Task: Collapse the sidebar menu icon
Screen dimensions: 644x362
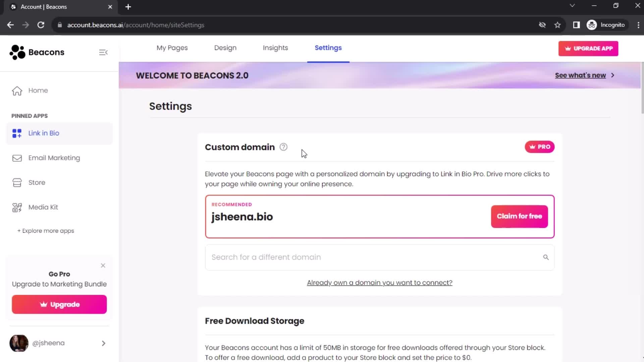Action: [103, 52]
